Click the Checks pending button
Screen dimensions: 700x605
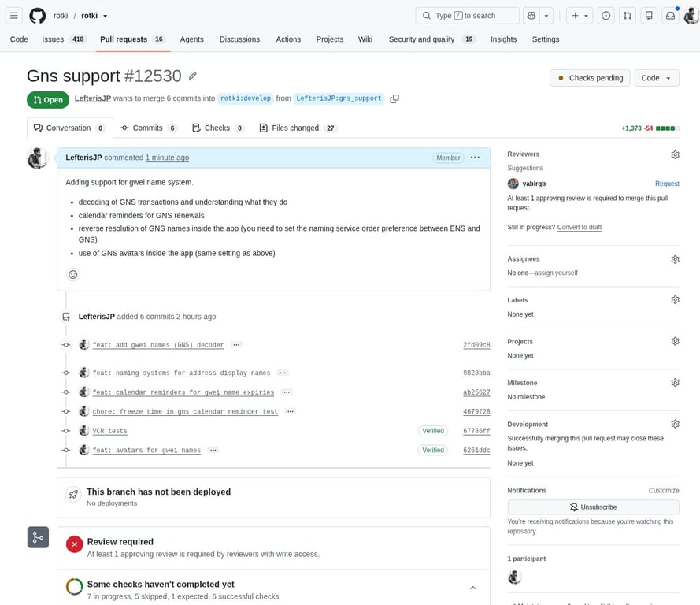click(590, 78)
